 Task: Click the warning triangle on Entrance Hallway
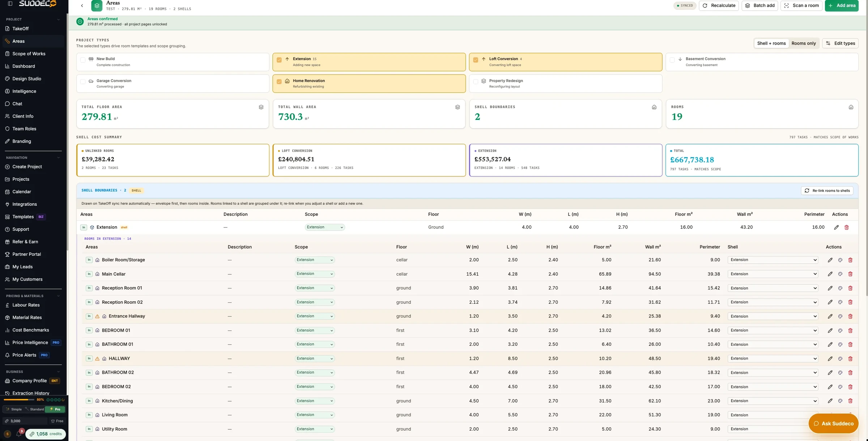pyautogui.click(x=97, y=316)
